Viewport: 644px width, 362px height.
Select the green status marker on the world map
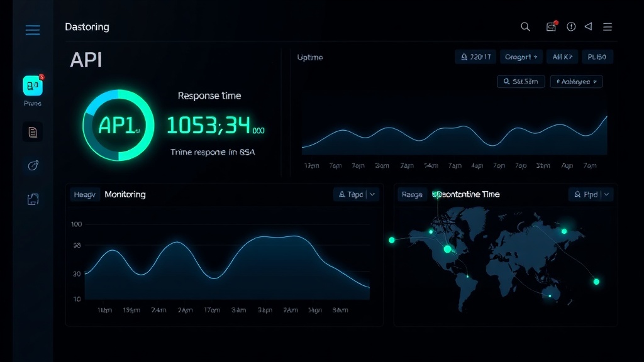(x=447, y=250)
